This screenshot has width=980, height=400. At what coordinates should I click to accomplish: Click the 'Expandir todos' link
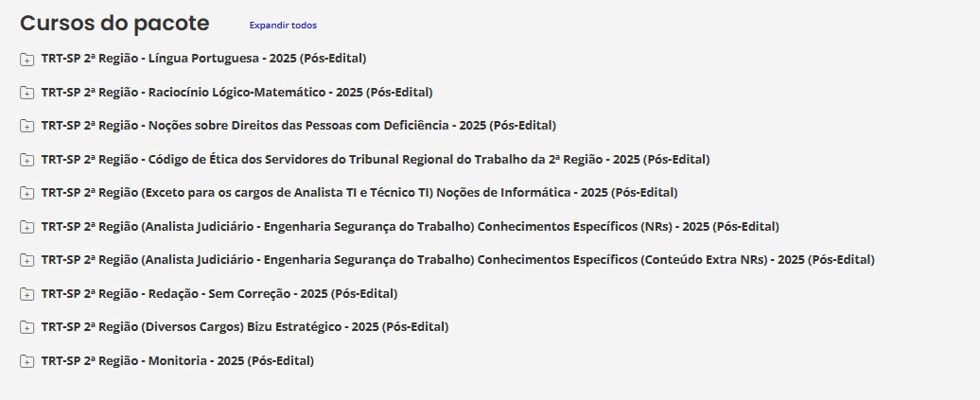283,25
